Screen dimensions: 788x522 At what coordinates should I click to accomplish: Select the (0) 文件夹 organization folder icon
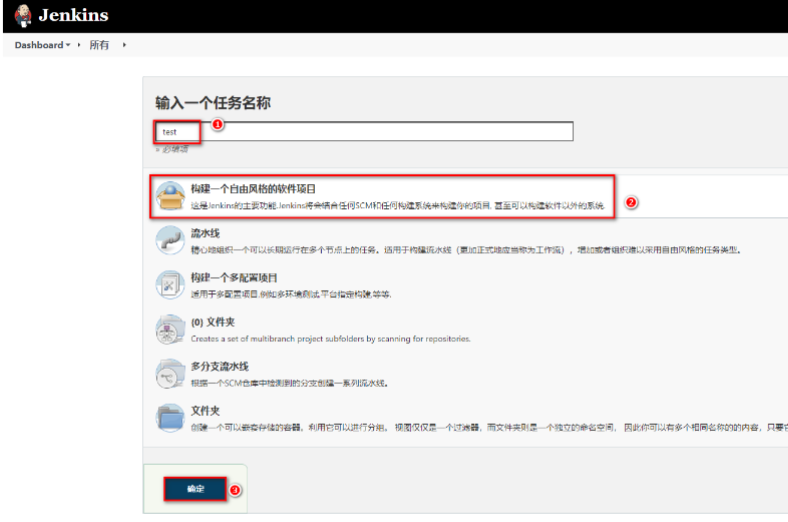coord(170,329)
